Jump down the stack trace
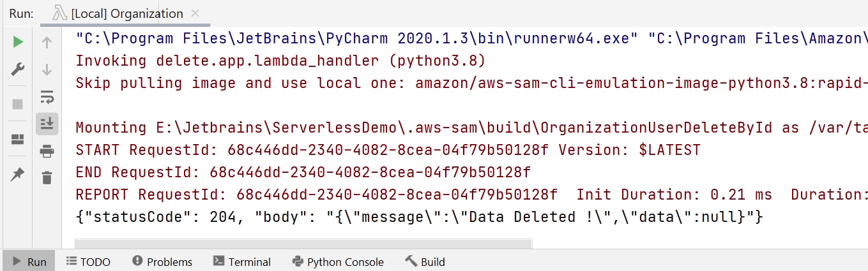 pyautogui.click(x=47, y=70)
